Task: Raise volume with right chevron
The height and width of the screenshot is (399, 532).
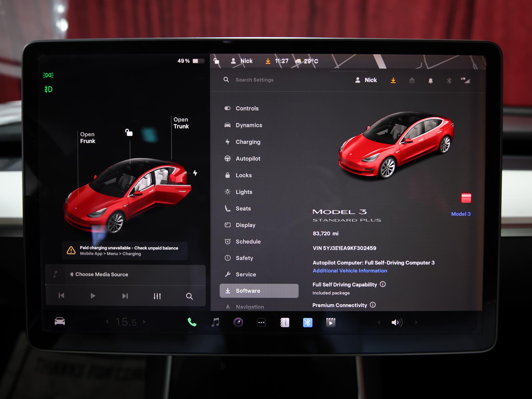Action: 416,322
